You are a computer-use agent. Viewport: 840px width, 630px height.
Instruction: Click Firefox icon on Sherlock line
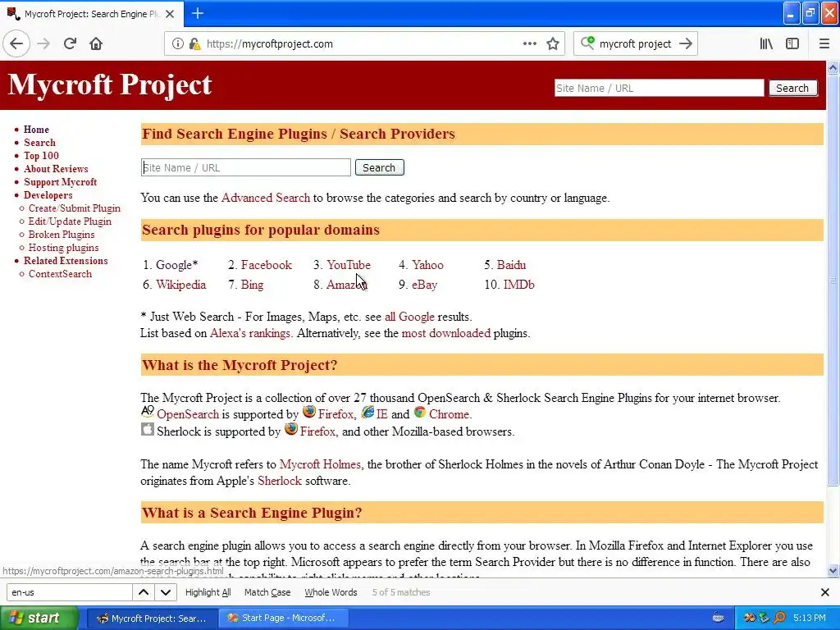tap(291, 429)
